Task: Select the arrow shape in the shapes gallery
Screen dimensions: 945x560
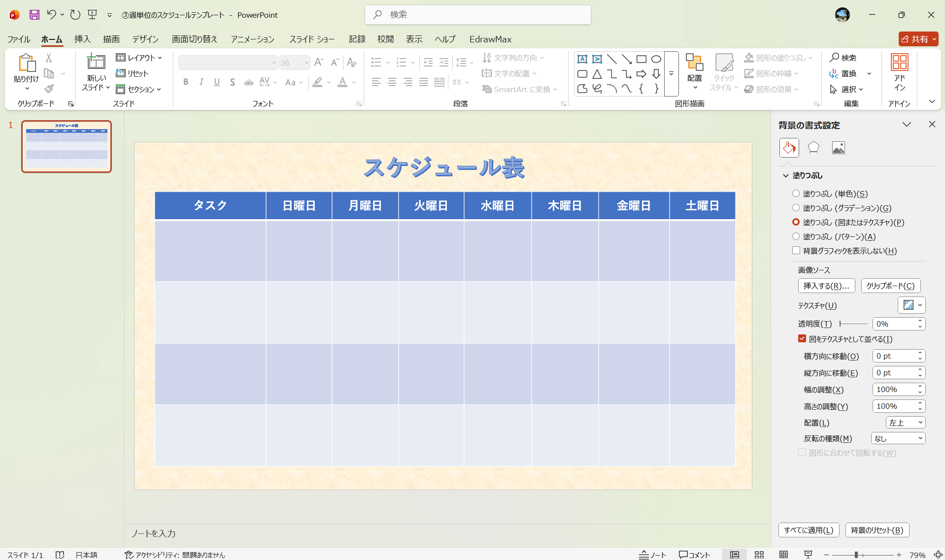Action: pos(641,73)
